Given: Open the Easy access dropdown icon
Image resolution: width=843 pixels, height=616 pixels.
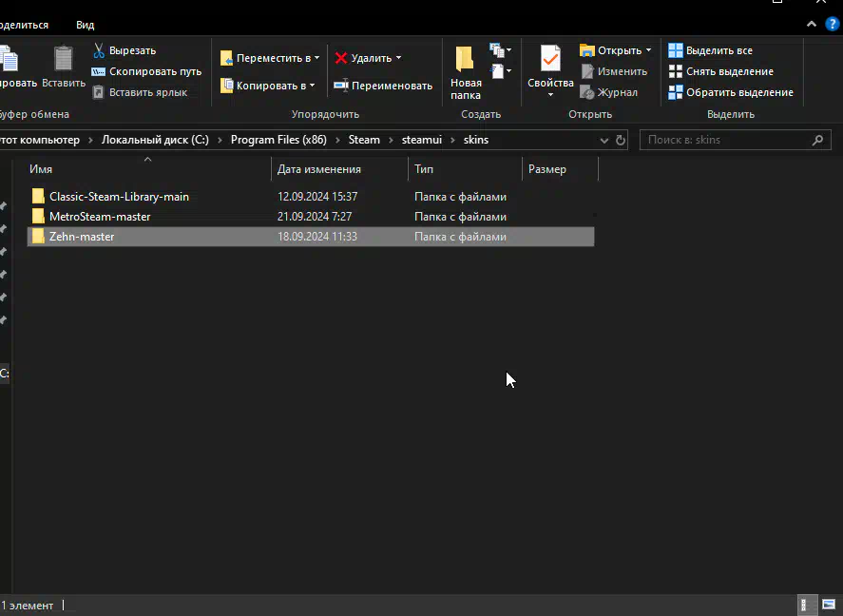Looking at the screenshot, I should click(x=500, y=71).
